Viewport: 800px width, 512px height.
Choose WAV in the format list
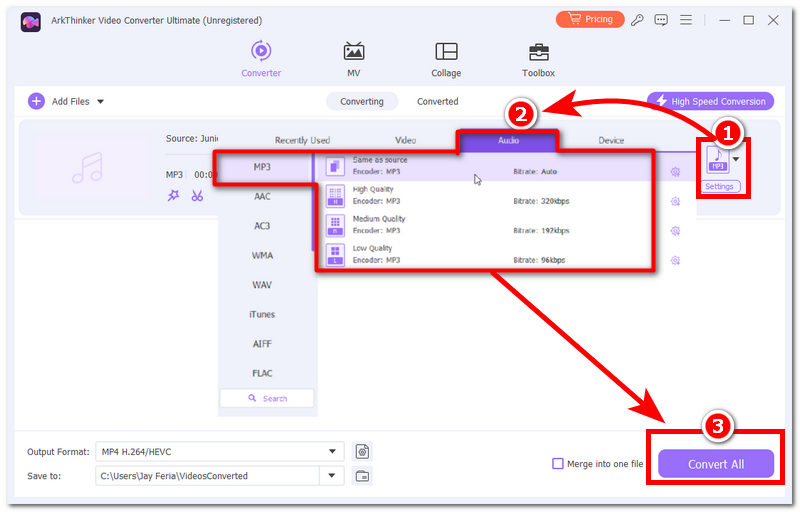pos(262,285)
